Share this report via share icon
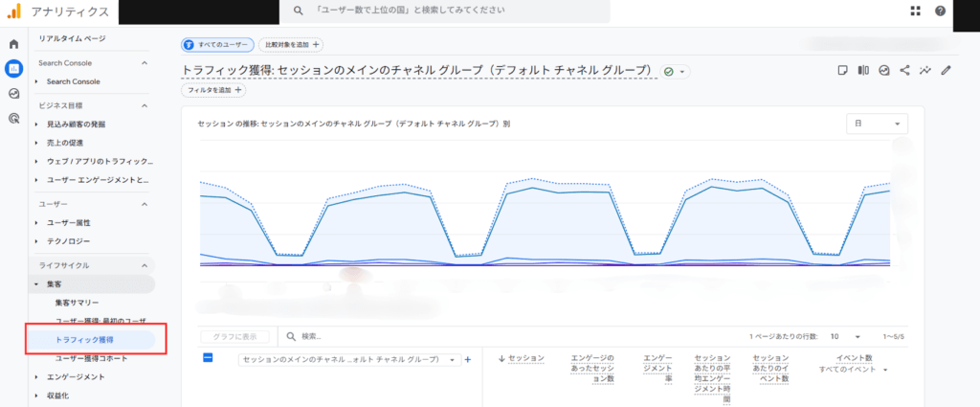Image resolution: width=980 pixels, height=407 pixels. pyautogui.click(x=904, y=71)
